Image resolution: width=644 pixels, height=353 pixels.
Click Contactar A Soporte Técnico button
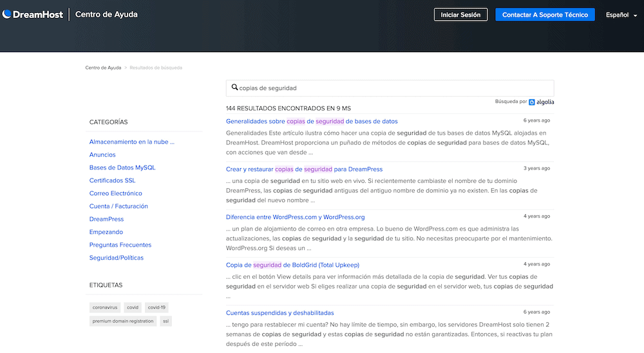[545, 15]
